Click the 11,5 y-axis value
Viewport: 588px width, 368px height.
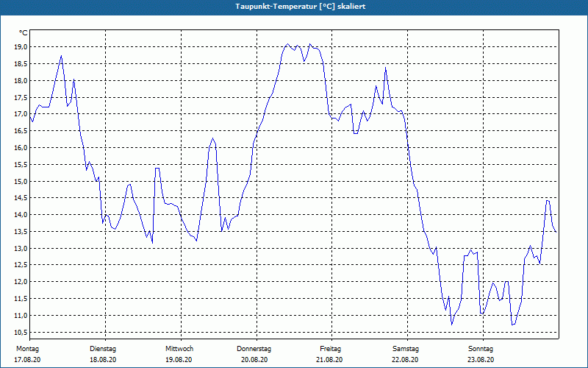(21, 299)
